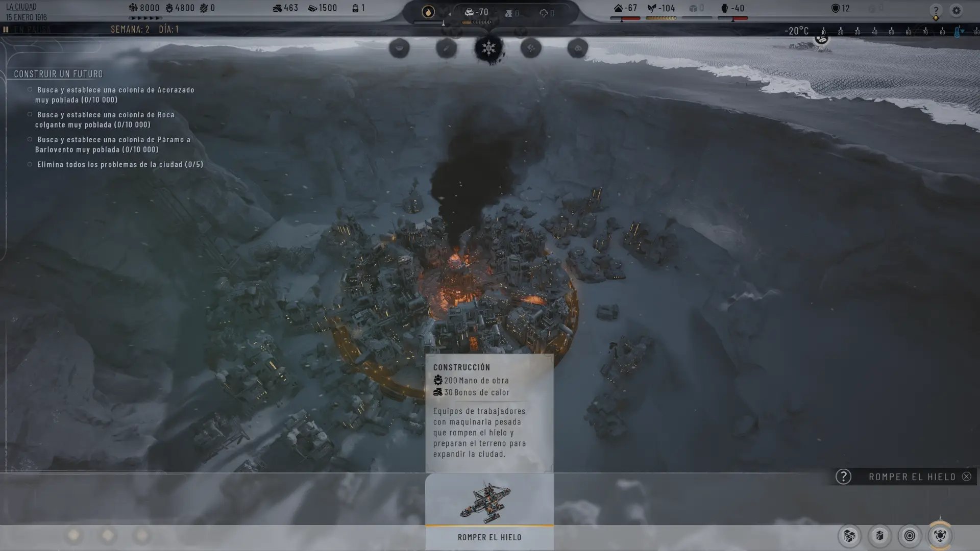Click the food -104 need indicator
Screen dimensions: 980x551
pyautogui.click(x=661, y=9)
